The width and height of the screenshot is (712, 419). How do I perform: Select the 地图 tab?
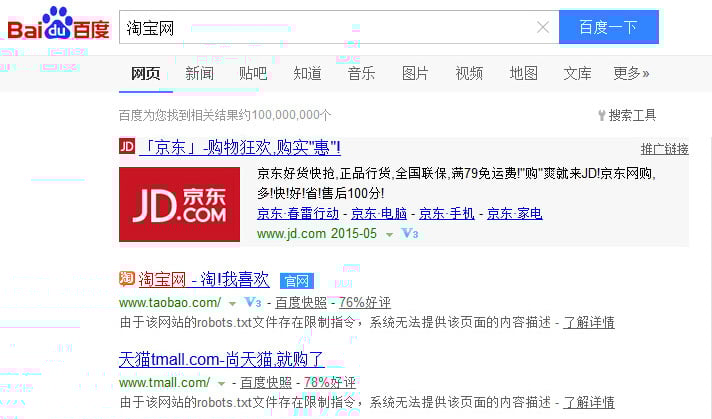point(523,73)
